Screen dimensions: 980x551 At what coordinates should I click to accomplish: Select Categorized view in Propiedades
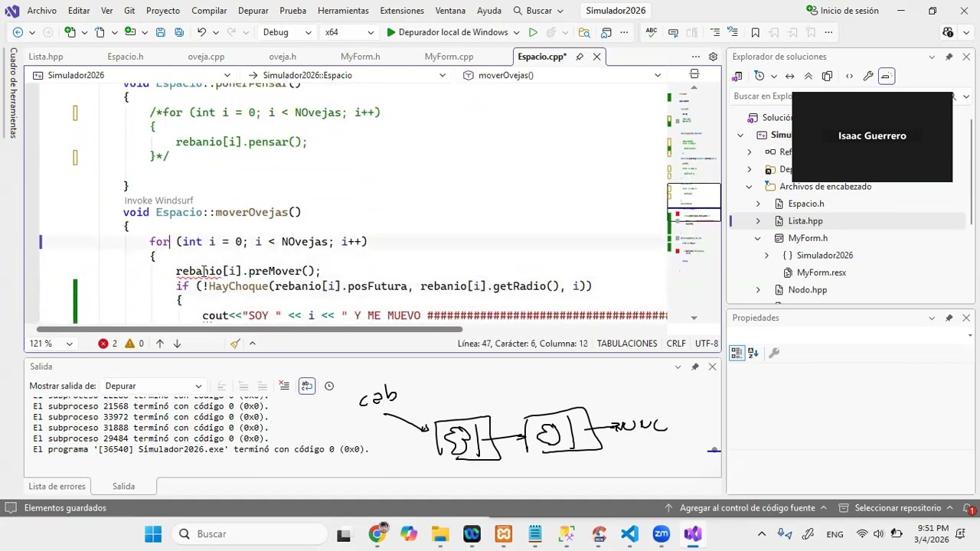[x=737, y=353]
